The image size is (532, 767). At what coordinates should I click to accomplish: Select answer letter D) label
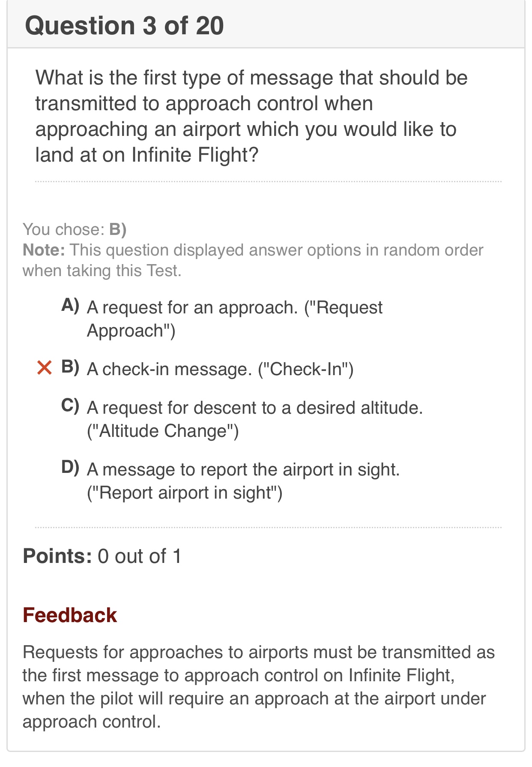point(70,467)
